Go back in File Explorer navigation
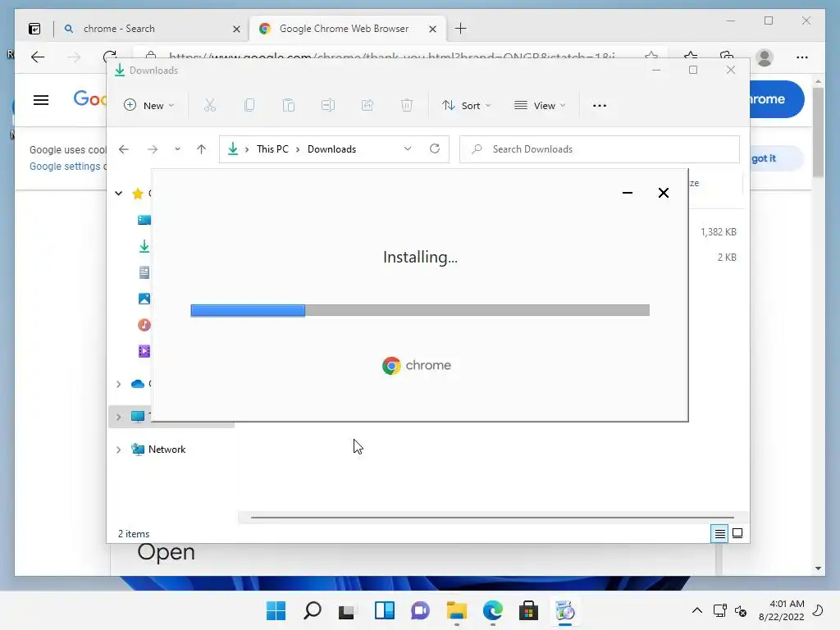Screen dimensions: 840x630 (x=124, y=149)
